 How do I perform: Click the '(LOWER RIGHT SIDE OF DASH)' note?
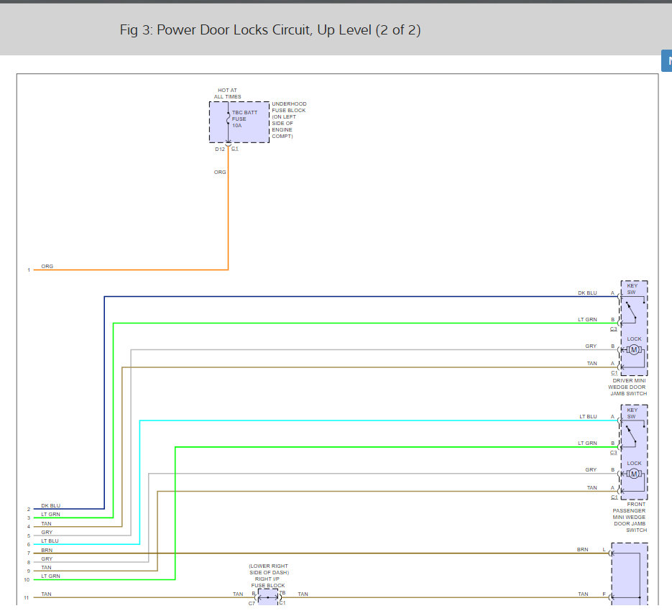(x=269, y=569)
